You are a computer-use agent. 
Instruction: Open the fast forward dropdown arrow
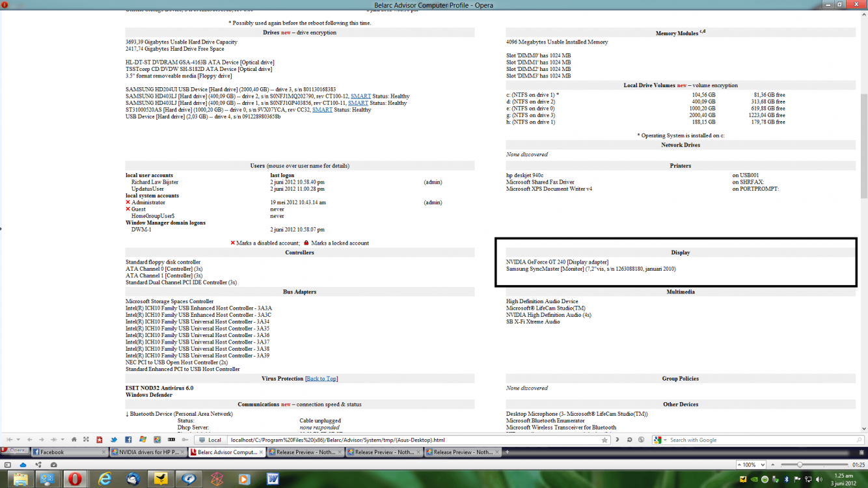pyautogui.click(x=62, y=440)
